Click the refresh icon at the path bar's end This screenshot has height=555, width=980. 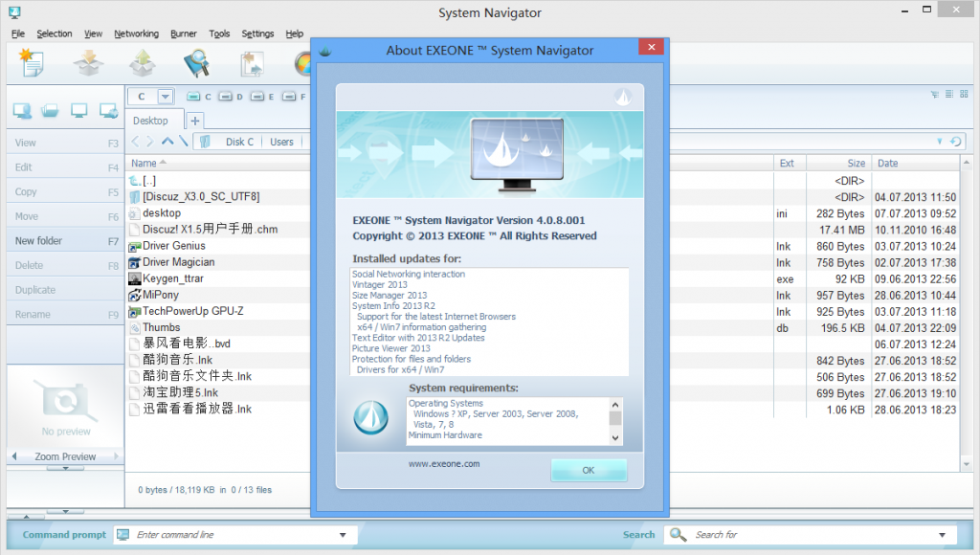pos(956,142)
